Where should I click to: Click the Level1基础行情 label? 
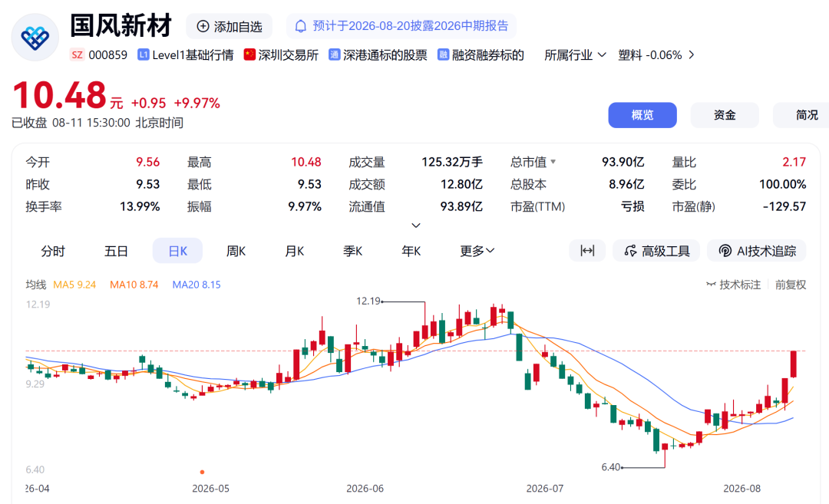[193, 55]
